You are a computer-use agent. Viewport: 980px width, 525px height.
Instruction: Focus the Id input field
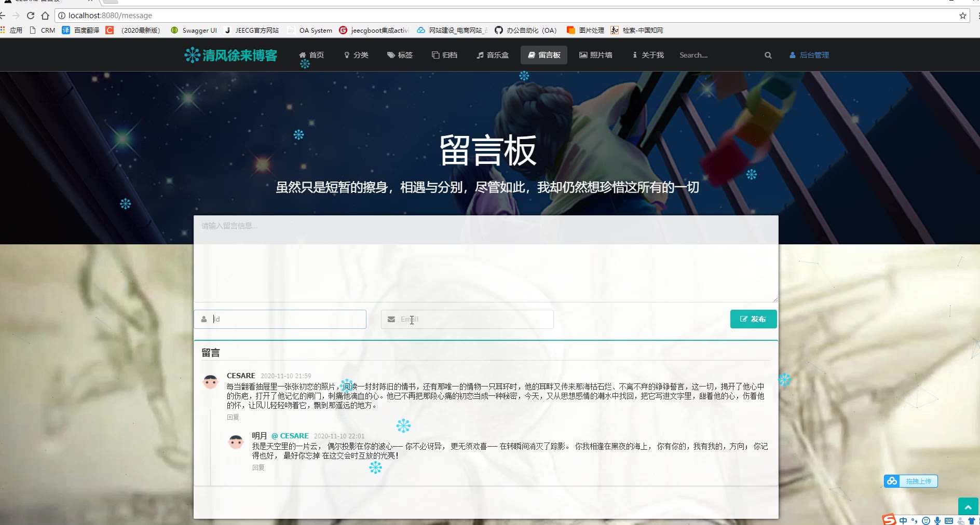pyautogui.click(x=280, y=319)
